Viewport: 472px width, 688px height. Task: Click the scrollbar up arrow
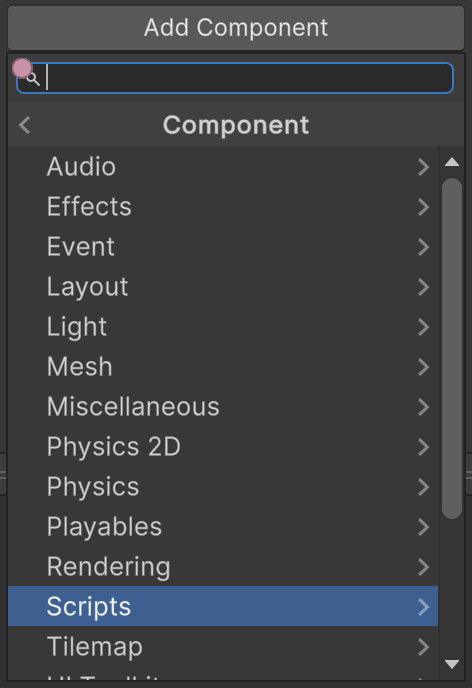coord(452,162)
